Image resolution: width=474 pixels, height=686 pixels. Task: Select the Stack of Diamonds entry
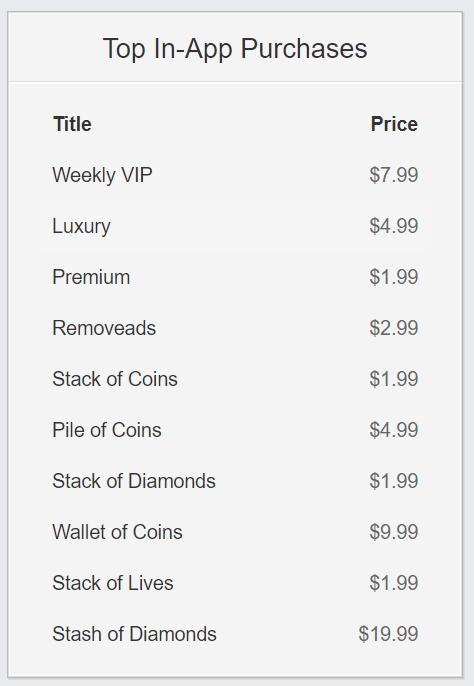134,481
